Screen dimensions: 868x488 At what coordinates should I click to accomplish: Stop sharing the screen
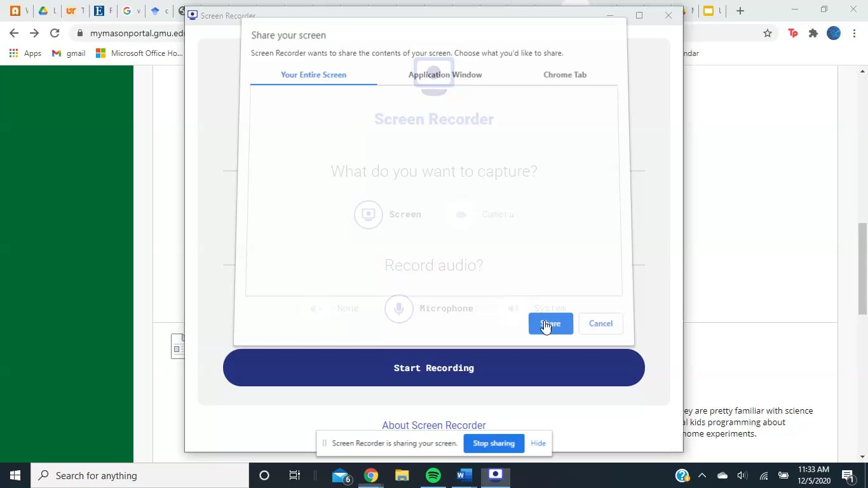click(x=494, y=444)
